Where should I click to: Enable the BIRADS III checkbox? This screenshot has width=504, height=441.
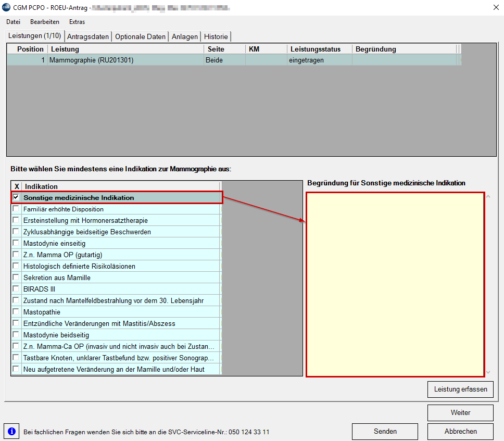point(16,288)
